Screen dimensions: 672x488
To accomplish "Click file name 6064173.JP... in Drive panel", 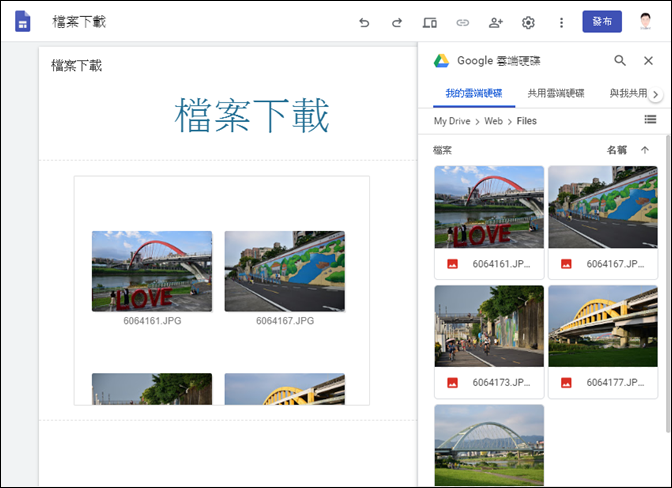I will (x=501, y=383).
